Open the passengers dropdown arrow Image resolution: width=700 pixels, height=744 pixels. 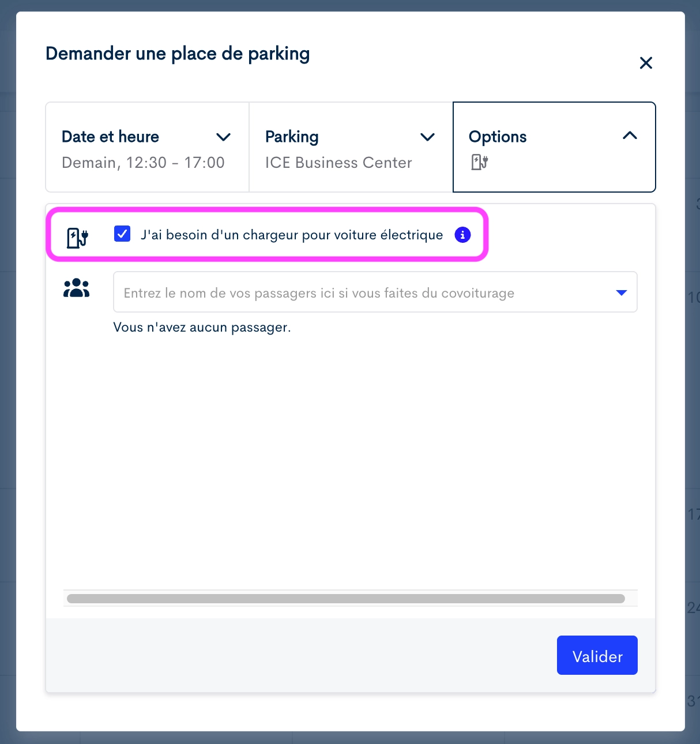click(622, 292)
